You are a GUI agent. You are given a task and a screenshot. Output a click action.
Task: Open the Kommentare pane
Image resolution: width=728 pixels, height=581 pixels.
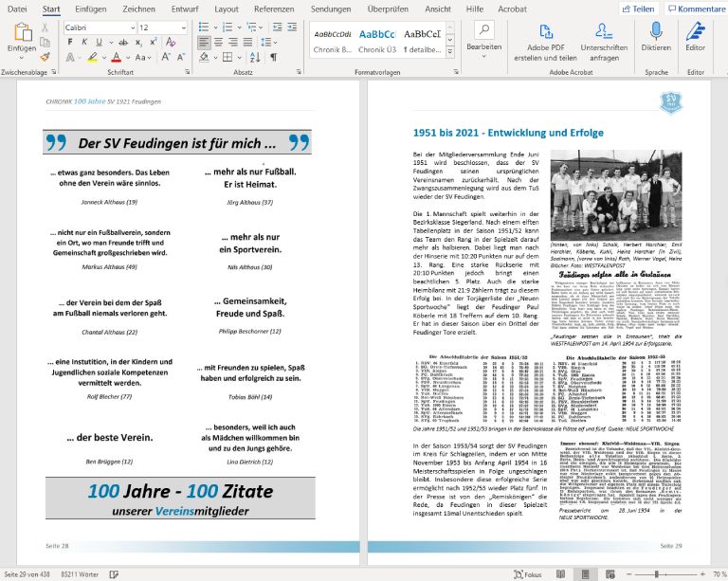coord(696,9)
